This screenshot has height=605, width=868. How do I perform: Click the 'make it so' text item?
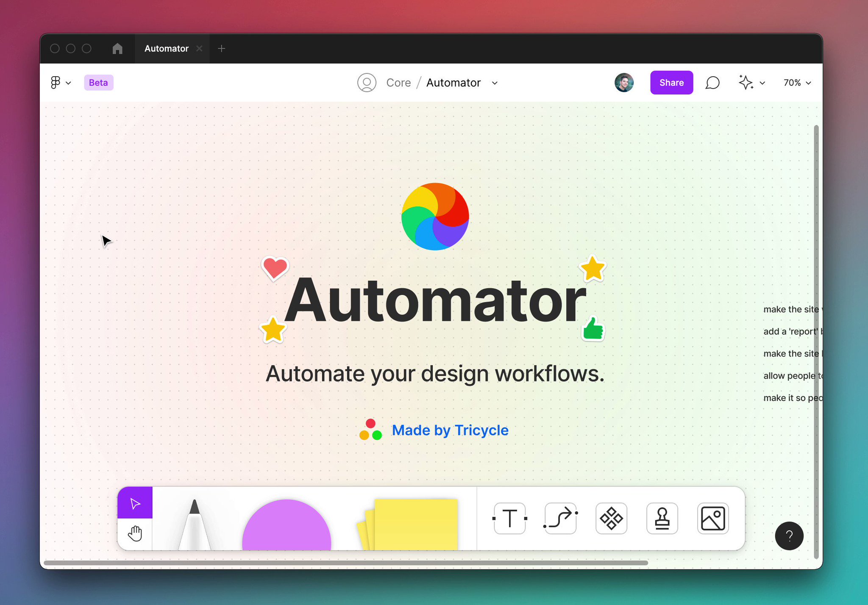(793, 398)
